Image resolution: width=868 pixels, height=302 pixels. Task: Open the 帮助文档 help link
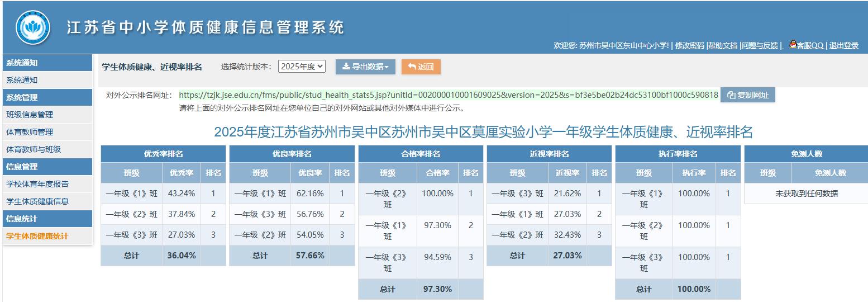point(723,45)
